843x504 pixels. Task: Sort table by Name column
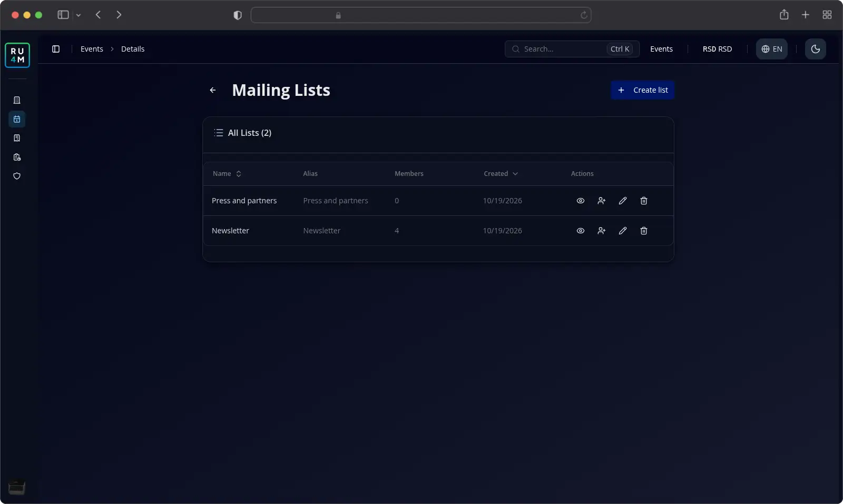pos(227,174)
